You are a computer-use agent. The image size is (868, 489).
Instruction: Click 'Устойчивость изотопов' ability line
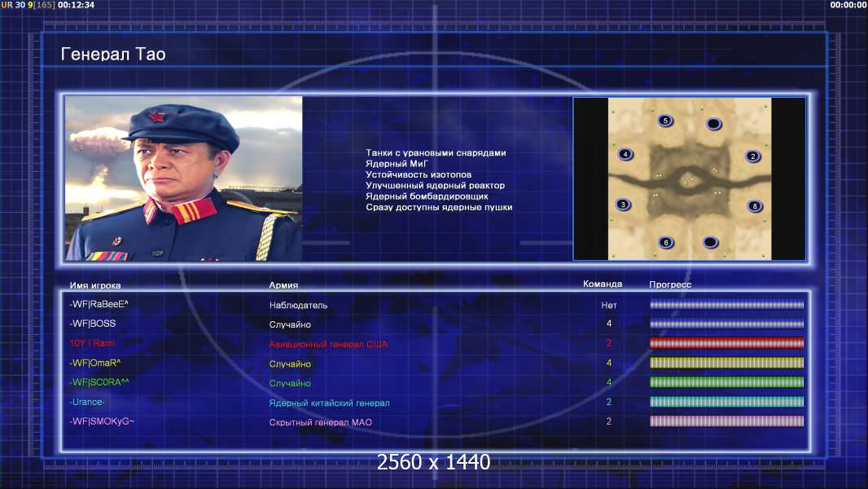[419, 174]
